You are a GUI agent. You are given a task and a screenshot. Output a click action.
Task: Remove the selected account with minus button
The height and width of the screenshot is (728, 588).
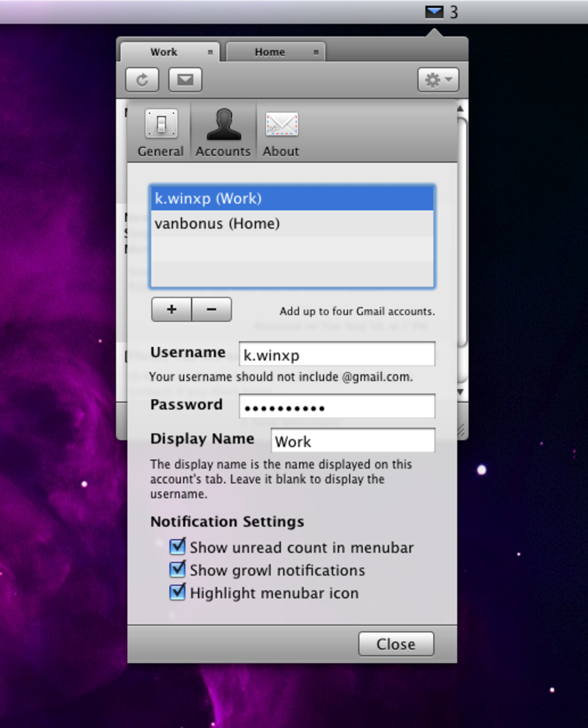pyautogui.click(x=211, y=310)
